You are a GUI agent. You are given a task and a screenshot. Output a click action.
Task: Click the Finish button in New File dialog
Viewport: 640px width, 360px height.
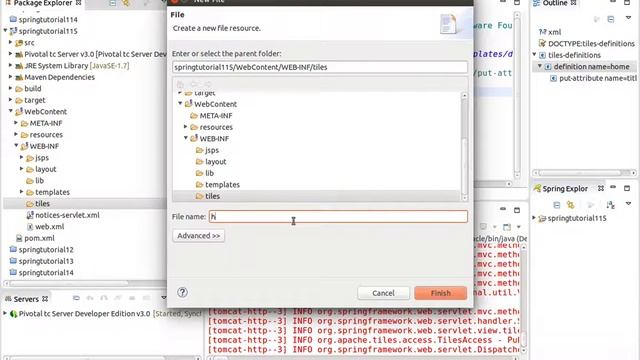tap(440, 293)
